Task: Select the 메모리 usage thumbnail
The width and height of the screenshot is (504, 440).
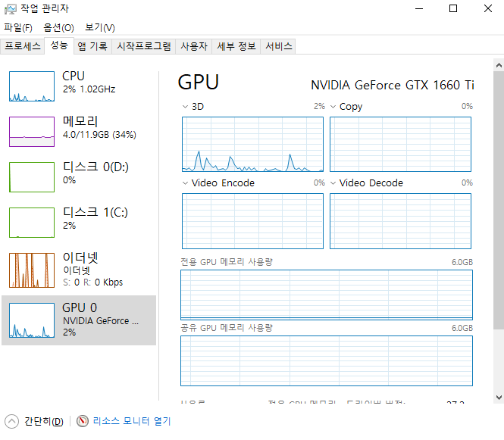Action: (32, 132)
